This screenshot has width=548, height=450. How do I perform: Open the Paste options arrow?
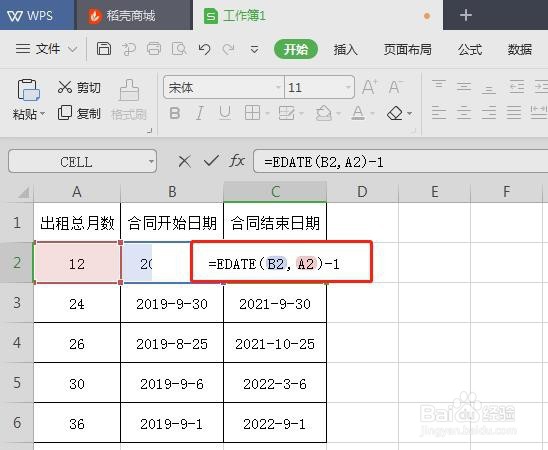(x=42, y=114)
